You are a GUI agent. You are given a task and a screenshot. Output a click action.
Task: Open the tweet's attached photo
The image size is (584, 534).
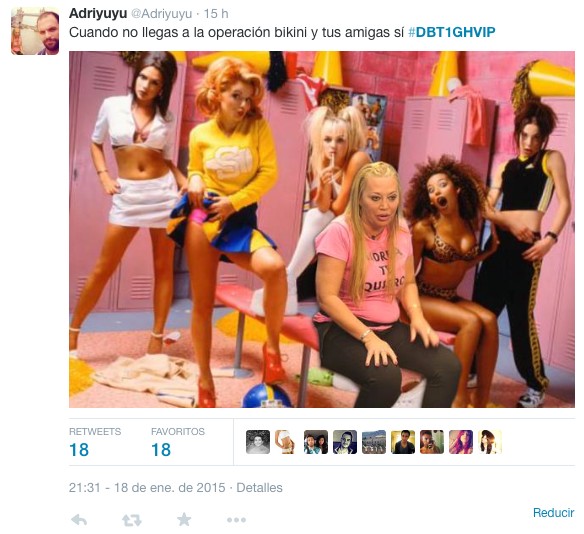pos(322,229)
